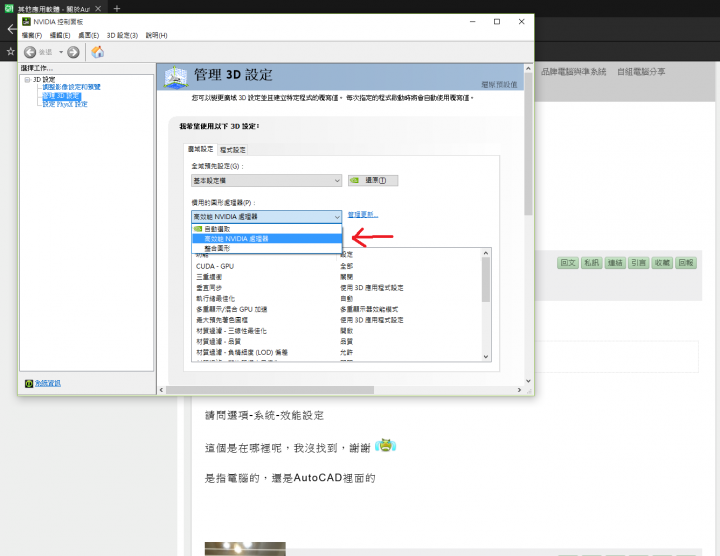Open a new browser tab with plus

[x=117, y=9]
